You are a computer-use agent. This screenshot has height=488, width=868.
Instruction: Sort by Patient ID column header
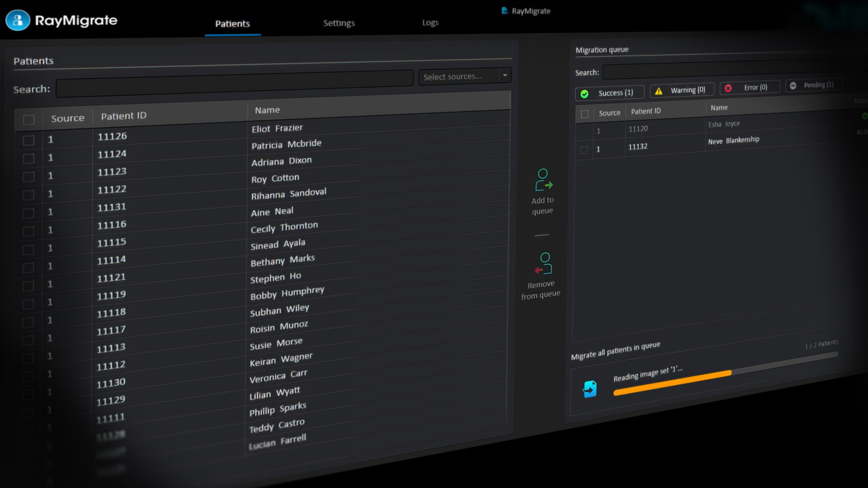click(x=124, y=116)
